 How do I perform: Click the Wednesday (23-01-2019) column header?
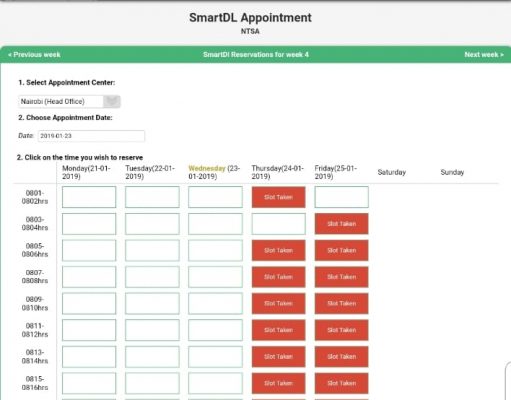(214, 172)
